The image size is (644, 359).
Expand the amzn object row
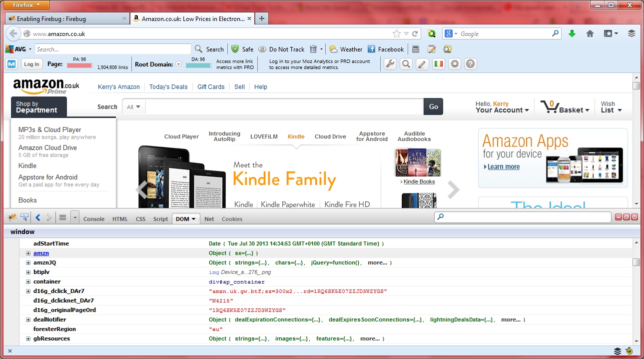(x=28, y=253)
